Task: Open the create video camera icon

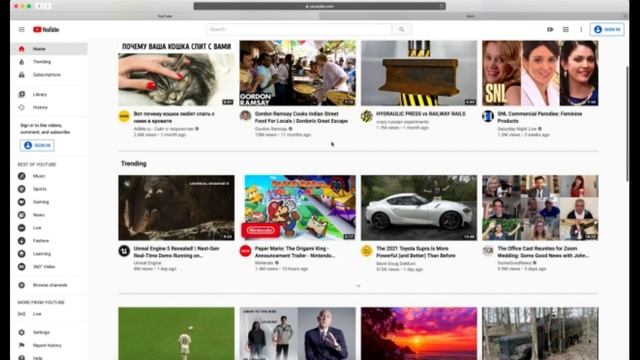Action: [x=550, y=29]
